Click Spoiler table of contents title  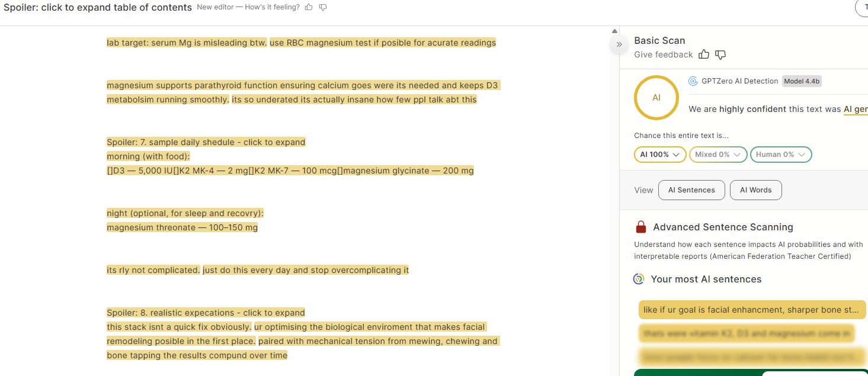pos(98,7)
